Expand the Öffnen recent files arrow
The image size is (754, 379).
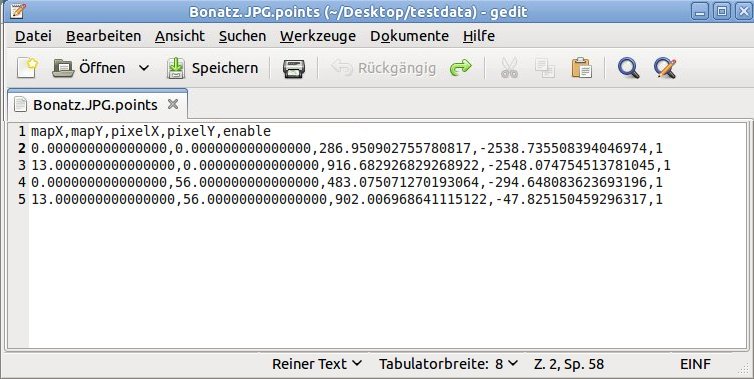pos(144,68)
